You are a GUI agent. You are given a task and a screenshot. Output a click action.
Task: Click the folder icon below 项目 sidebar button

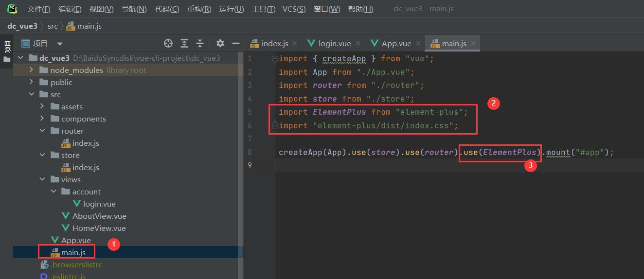tap(7, 60)
